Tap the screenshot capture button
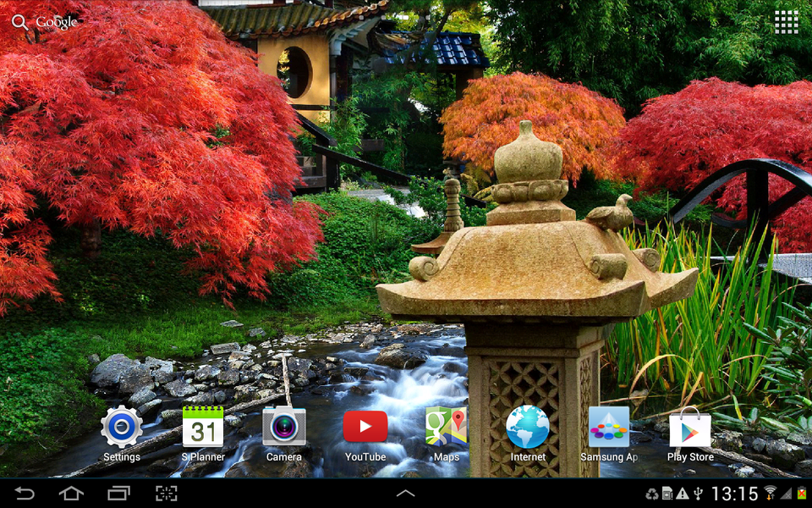812x508 pixels. pyautogui.click(x=166, y=493)
